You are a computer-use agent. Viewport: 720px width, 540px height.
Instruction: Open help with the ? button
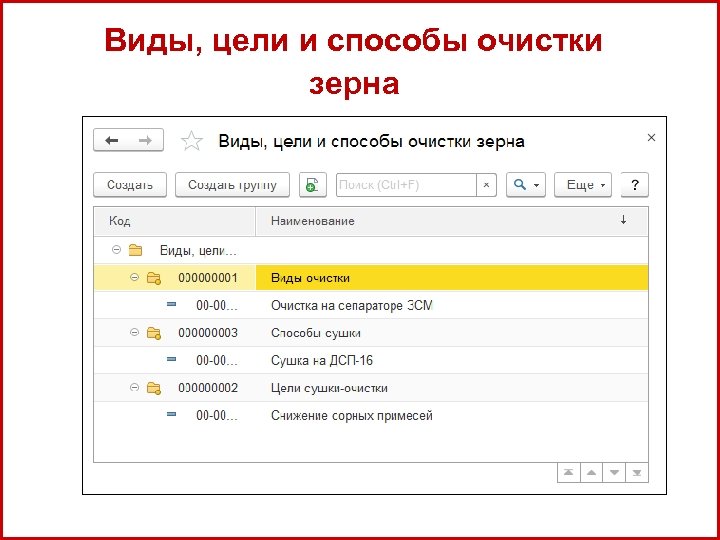[x=635, y=185]
